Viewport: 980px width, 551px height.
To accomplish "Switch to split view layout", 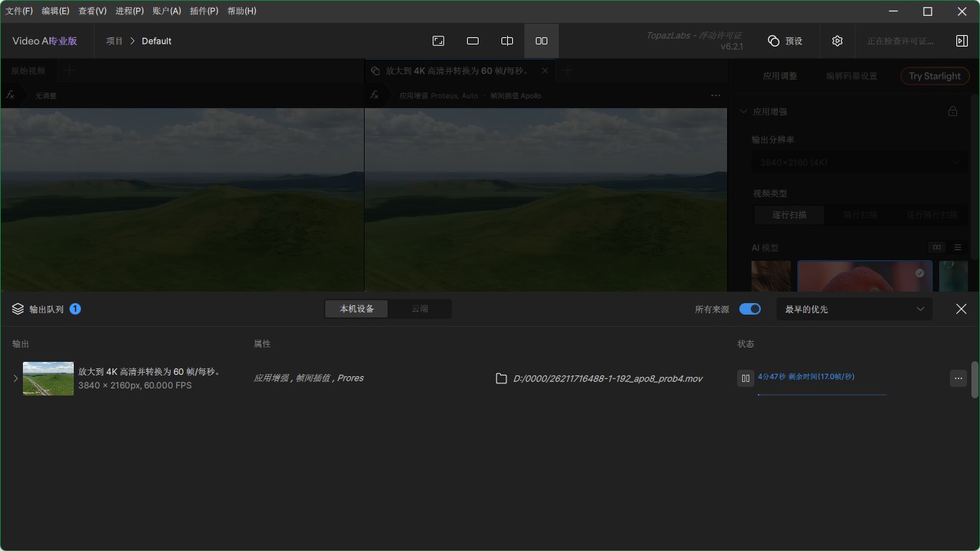I will pyautogui.click(x=507, y=41).
